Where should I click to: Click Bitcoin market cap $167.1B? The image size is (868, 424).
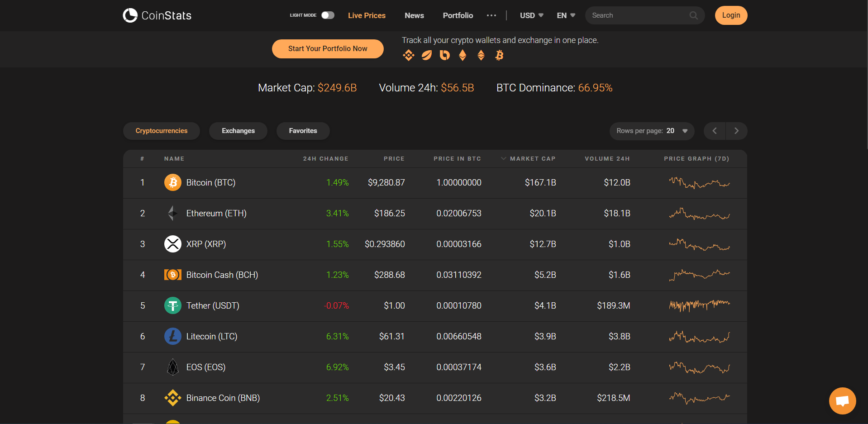pyautogui.click(x=540, y=182)
